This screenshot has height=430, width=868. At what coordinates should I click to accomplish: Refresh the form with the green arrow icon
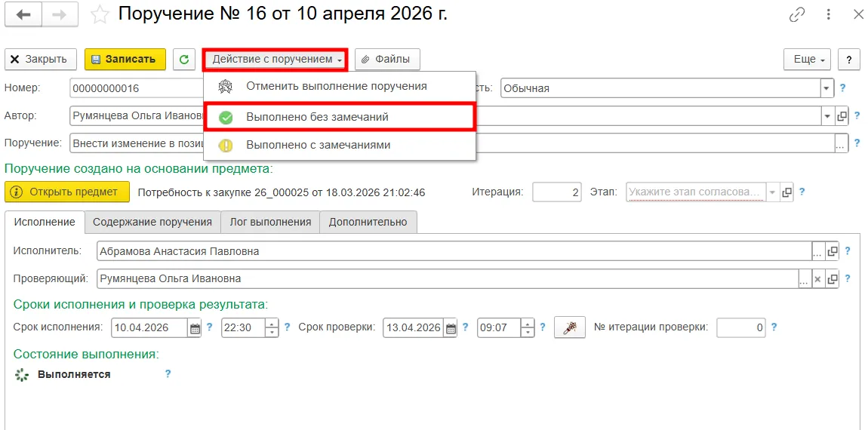184,59
